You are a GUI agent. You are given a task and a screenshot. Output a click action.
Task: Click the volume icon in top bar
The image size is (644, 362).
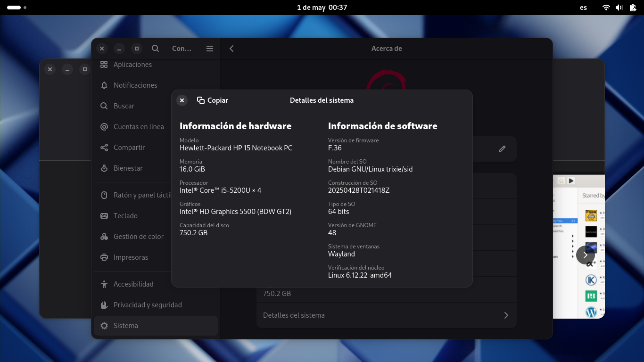pos(619,8)
